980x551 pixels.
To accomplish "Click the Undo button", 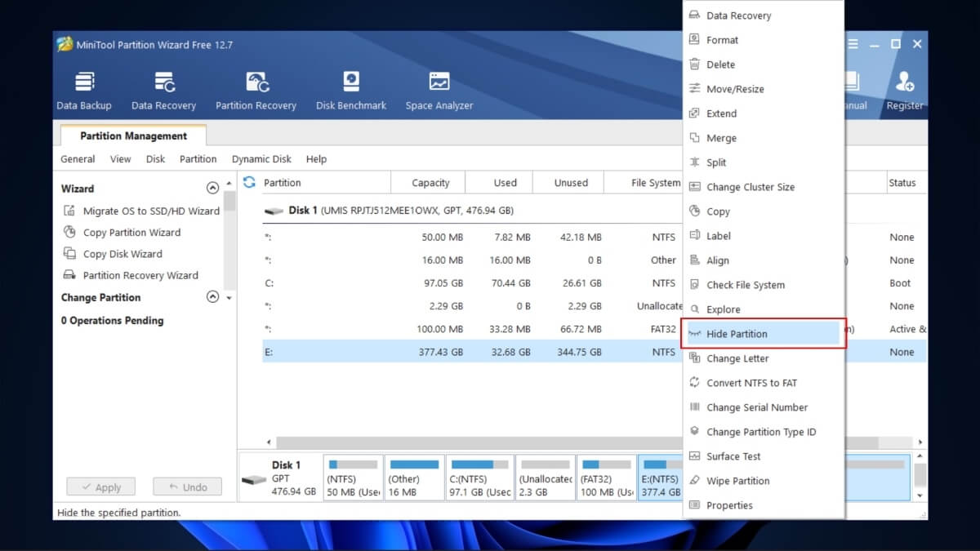I will [187, 487].
